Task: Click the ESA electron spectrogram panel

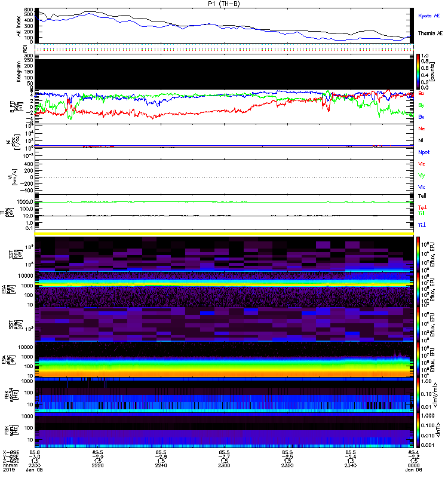Action: [x=224, y=359]
